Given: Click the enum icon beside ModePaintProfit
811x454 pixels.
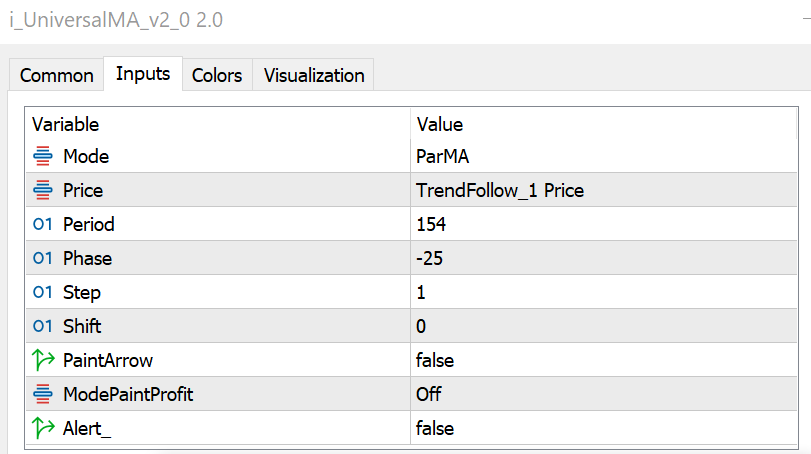Looking at the screenshot, I should coord(43,394).
